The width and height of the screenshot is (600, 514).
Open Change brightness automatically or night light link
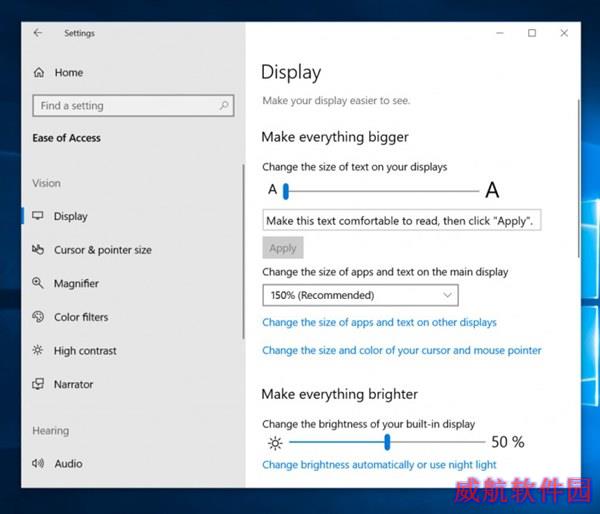click(x=379, y=465)
